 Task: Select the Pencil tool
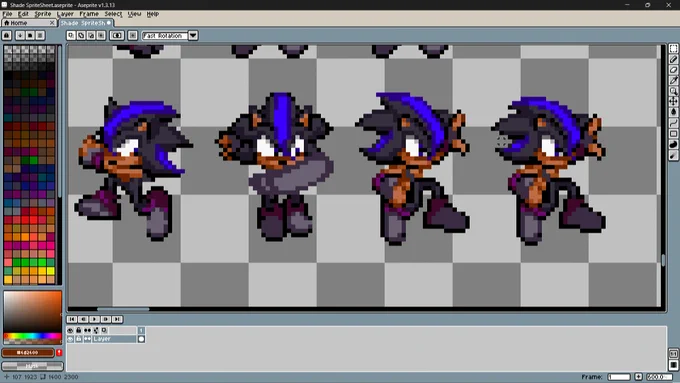(673, 59)
